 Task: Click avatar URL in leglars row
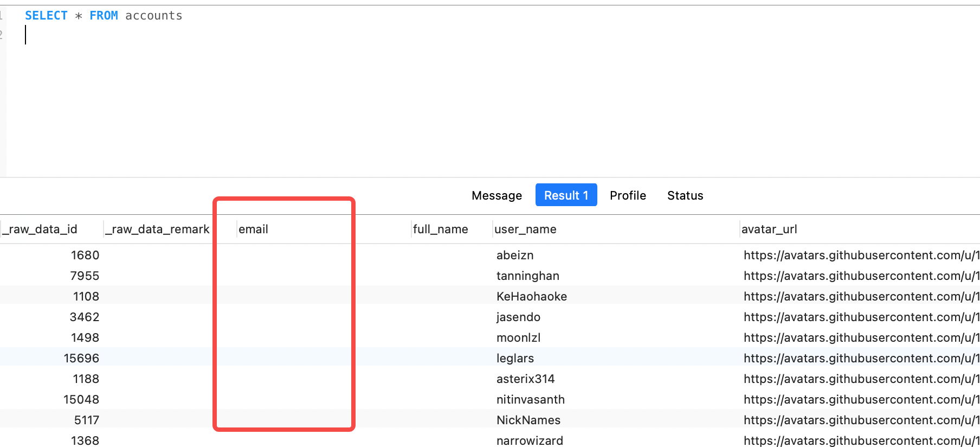861,358
